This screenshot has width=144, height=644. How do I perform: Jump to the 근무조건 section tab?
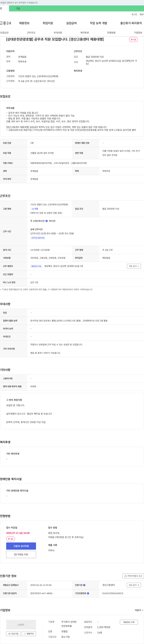31,33
